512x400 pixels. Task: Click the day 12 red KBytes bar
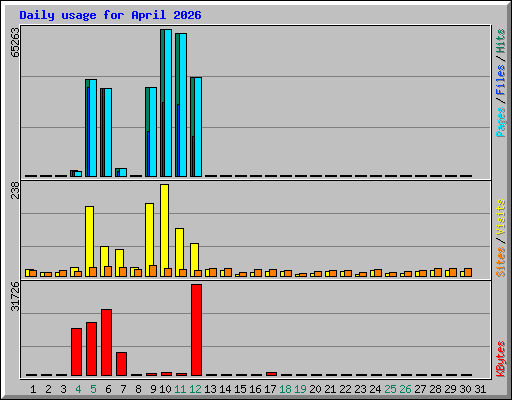pyautogui.click(x=196, y=330)
